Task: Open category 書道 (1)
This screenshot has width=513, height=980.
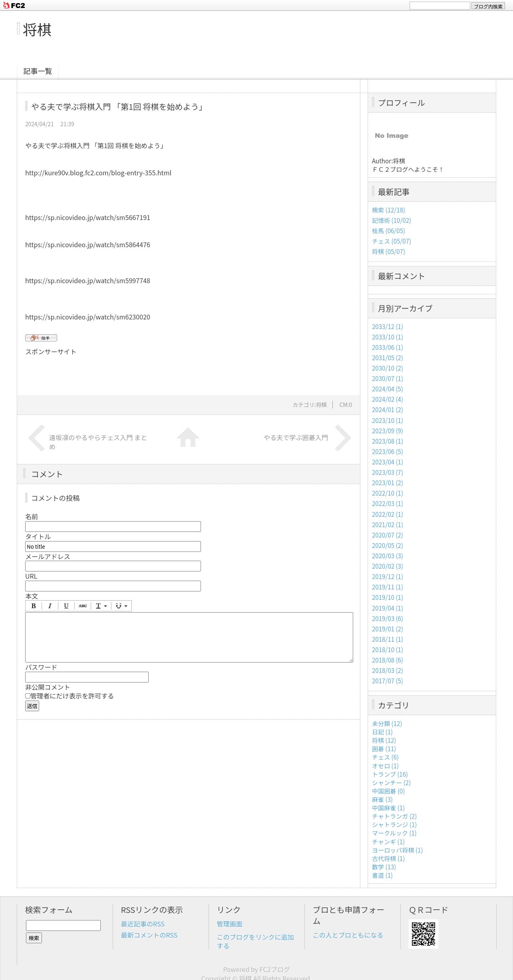Action: tap(382, 875)
